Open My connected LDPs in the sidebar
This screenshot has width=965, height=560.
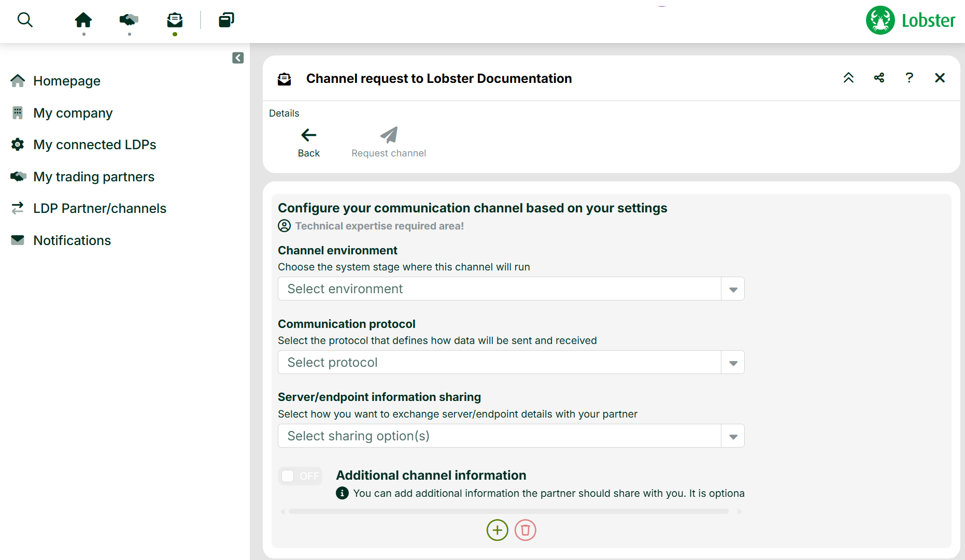tap(95, 145)
